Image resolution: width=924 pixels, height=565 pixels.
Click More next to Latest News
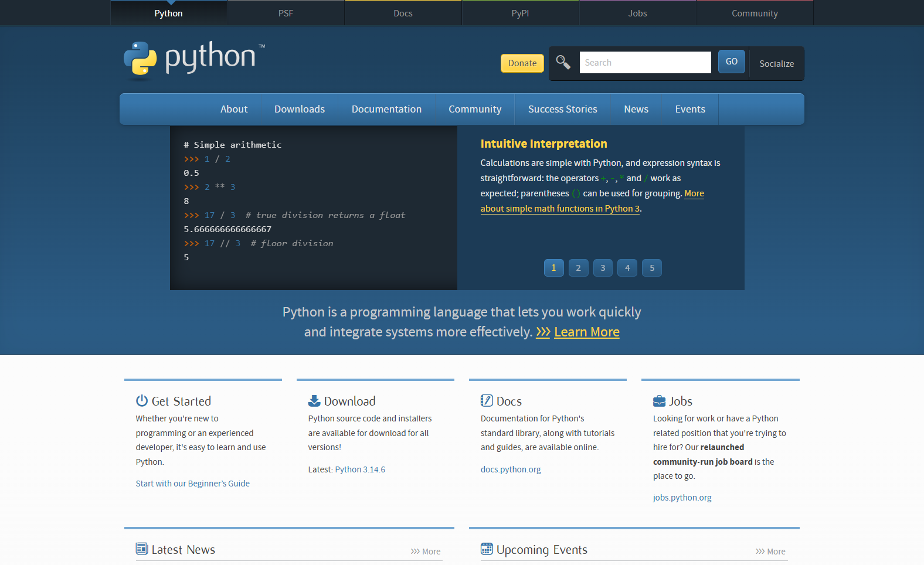[426, 552]
